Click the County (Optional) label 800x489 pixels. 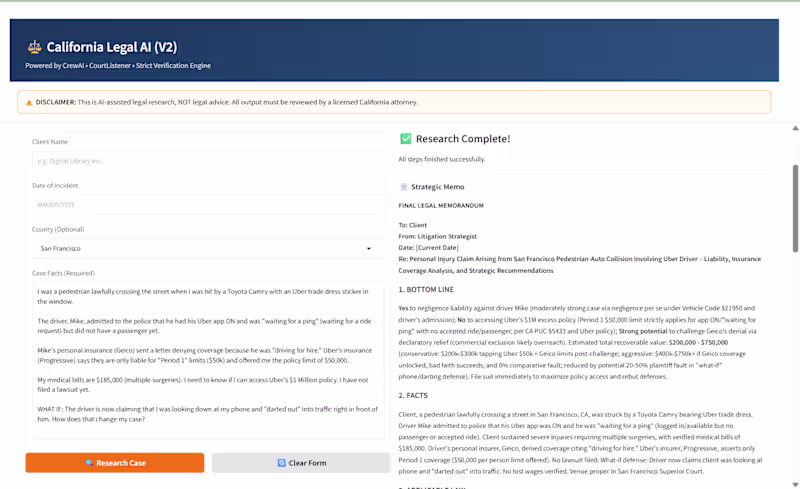[58, 230]
